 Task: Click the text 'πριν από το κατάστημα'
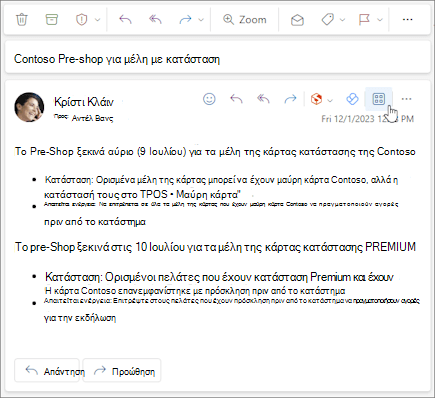pos(95,222)
